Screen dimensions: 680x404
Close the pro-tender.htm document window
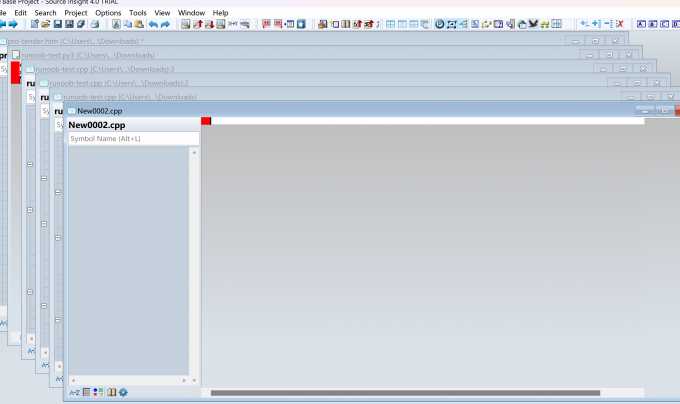615,41
